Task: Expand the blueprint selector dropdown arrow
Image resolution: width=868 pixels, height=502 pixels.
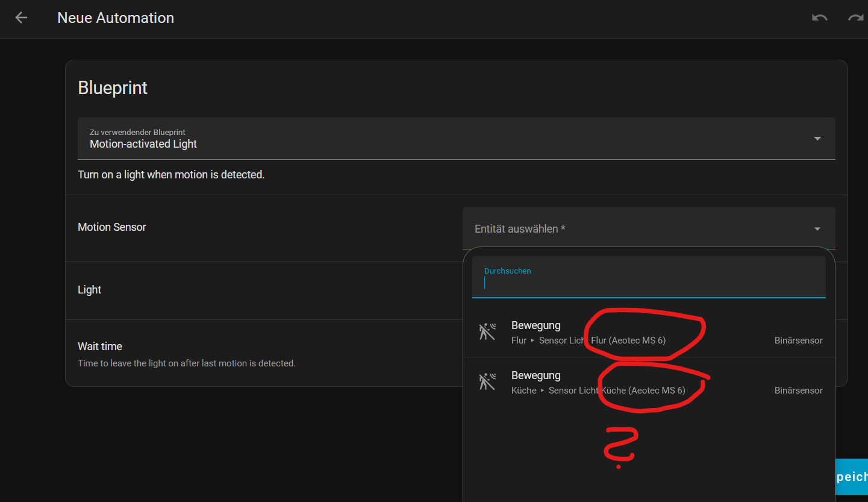Action: tap(817, 139)
